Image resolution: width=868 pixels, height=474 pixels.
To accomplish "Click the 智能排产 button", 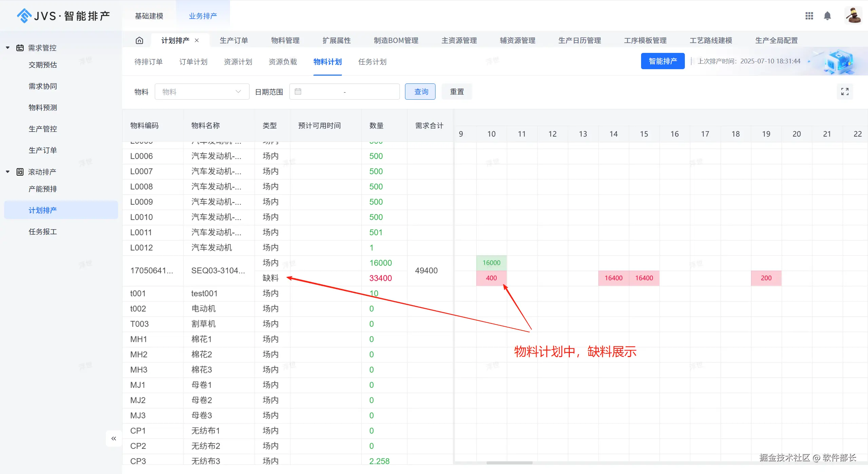I will coord(662,61).
